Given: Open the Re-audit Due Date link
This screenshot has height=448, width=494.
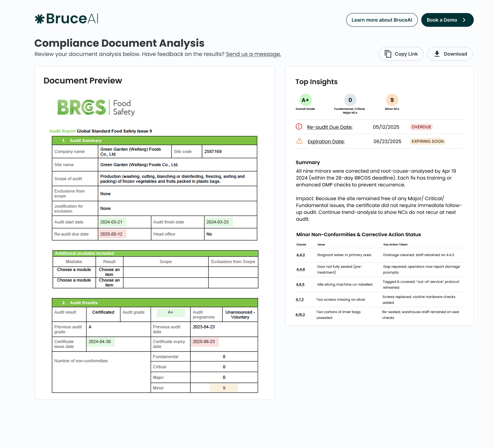Looking at the screenshot, I should point(329,127).
